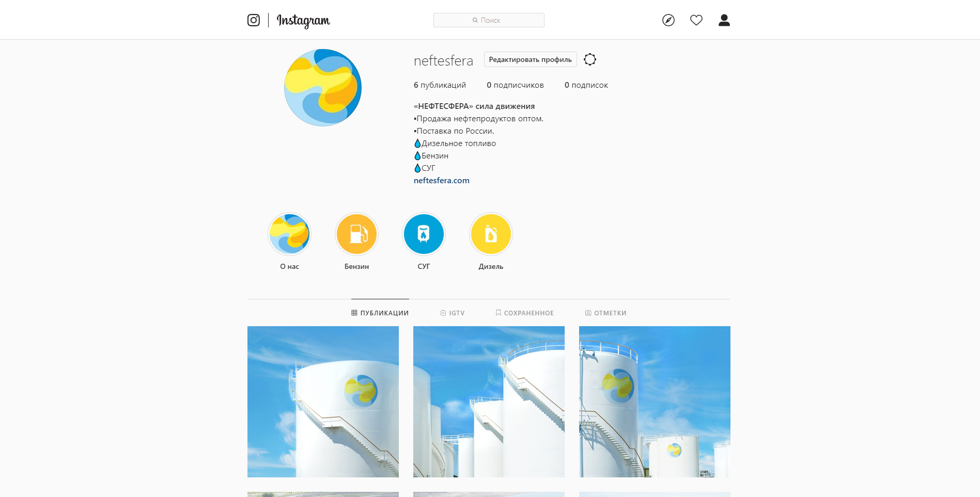
Task: Open the settings gear beside Edit profile
Action: (590, 59)
